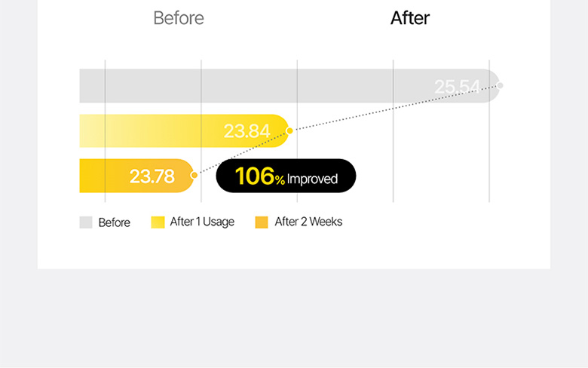Click the Before legend label text
Image resolution: width=588 pixels, height=368 pixels.
pos(115,223)
